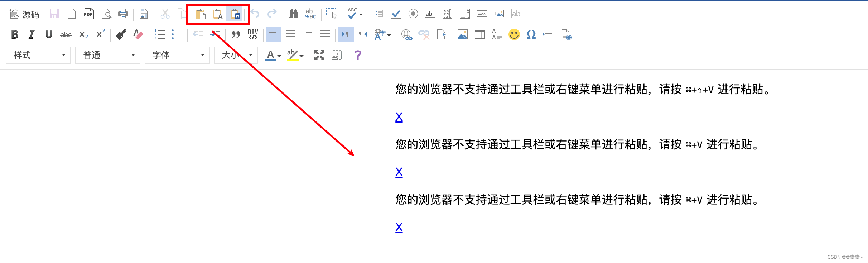Click the Cut scissors icon
Image resolution: width=868 pixels, height=263 pixels.
coord(165,14)
